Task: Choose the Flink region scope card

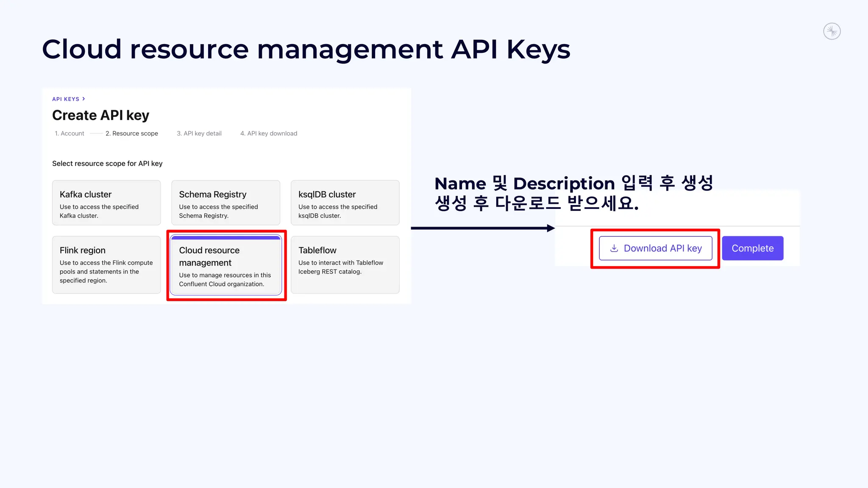Action: 106,265
